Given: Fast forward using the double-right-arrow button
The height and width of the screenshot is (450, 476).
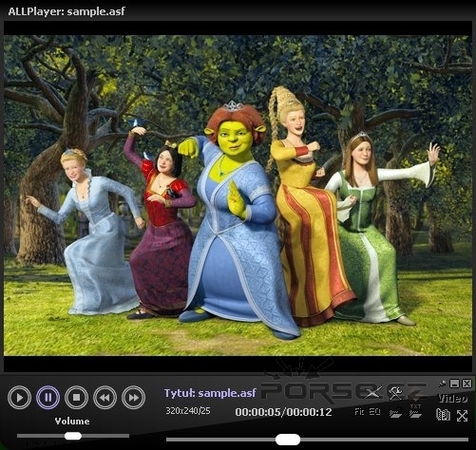Looking at the screenshot, I should click(x=133, y=398).
